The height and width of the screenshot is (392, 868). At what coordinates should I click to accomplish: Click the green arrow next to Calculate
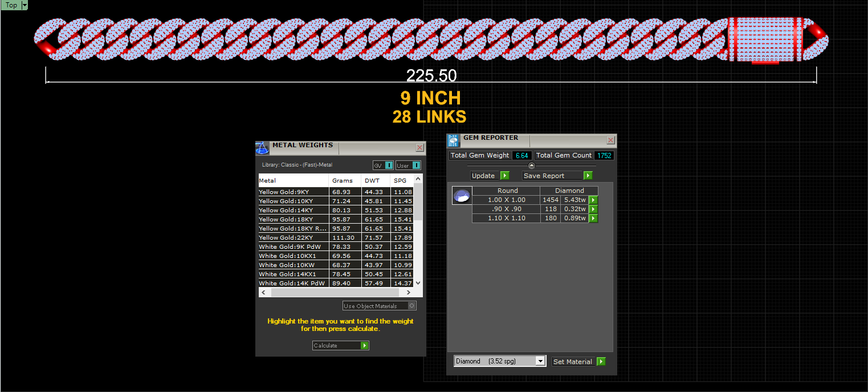(365, 346)
